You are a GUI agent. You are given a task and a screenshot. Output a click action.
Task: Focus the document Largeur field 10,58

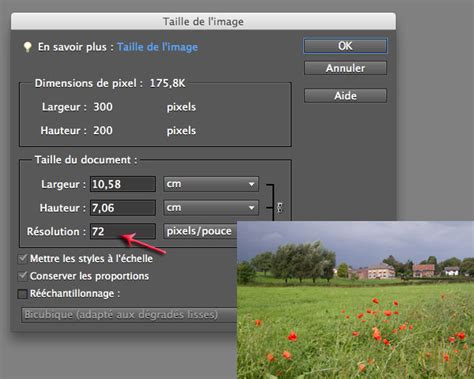(123, 184)
